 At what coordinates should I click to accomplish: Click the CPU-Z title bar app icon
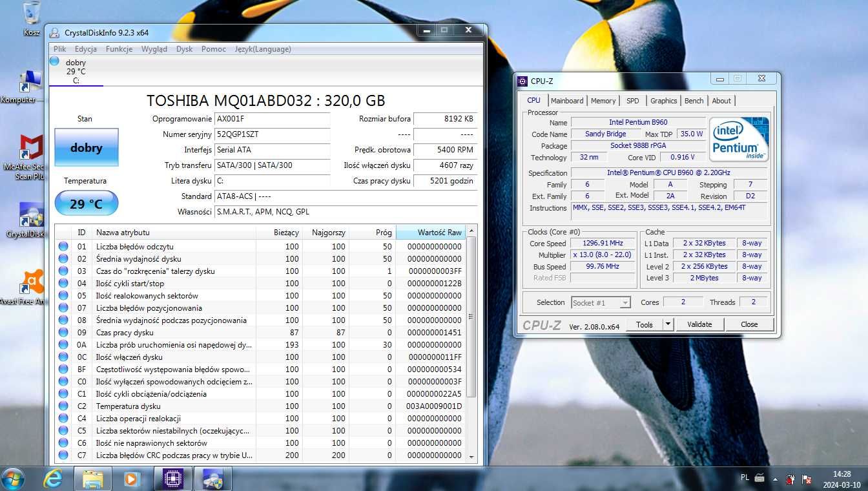click(x=523, y=81)
